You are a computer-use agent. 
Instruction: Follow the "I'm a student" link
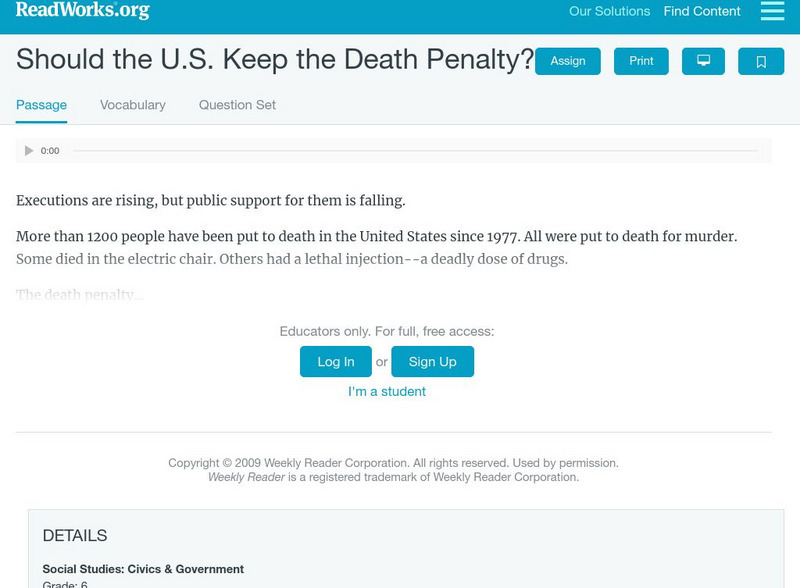(387, 392)
